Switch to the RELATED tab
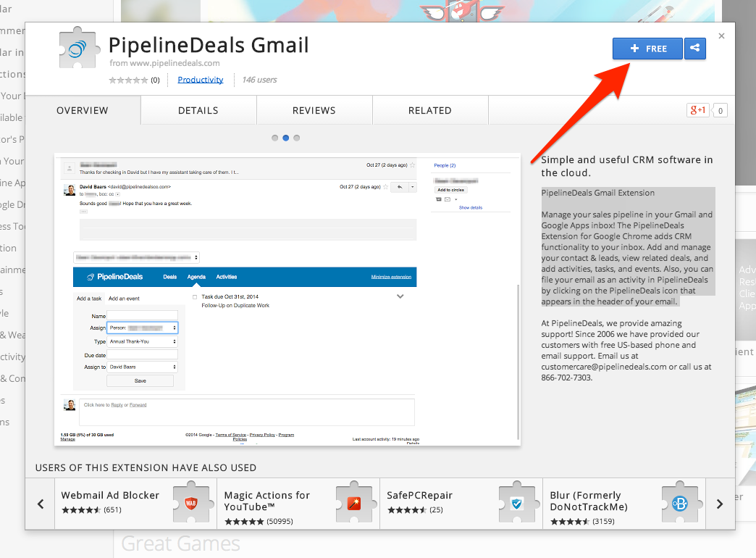Screen dimensions: 756x558 tap(430, 111)
